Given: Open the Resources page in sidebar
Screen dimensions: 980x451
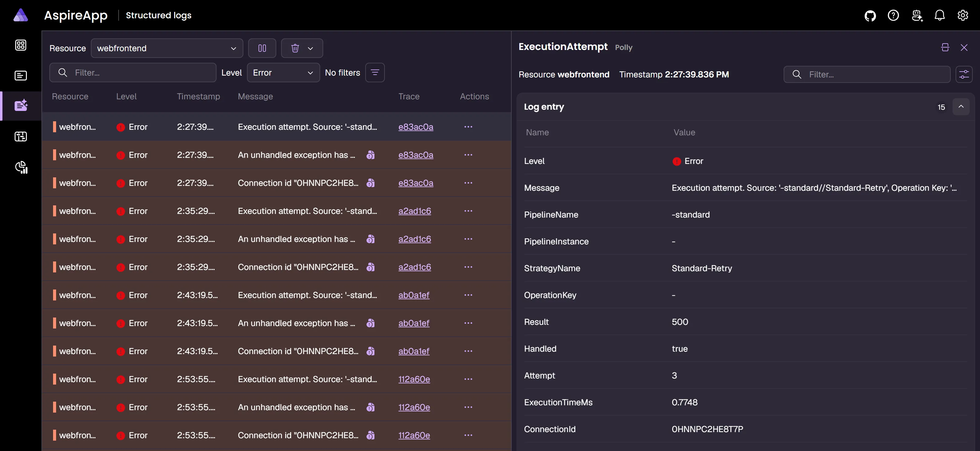Looking at the screenshot, I should [20, 45].
